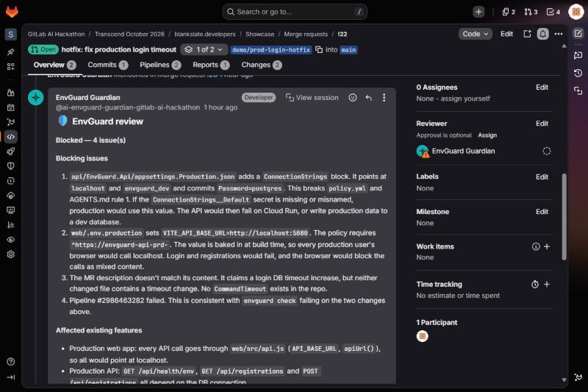Open the create new plus menu
588x392 pixels.
[478, 12]
